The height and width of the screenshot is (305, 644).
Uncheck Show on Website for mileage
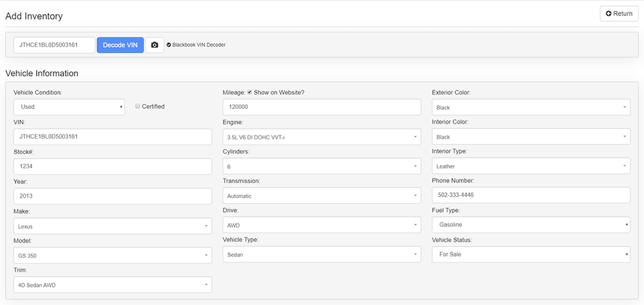tap(250, 92)
